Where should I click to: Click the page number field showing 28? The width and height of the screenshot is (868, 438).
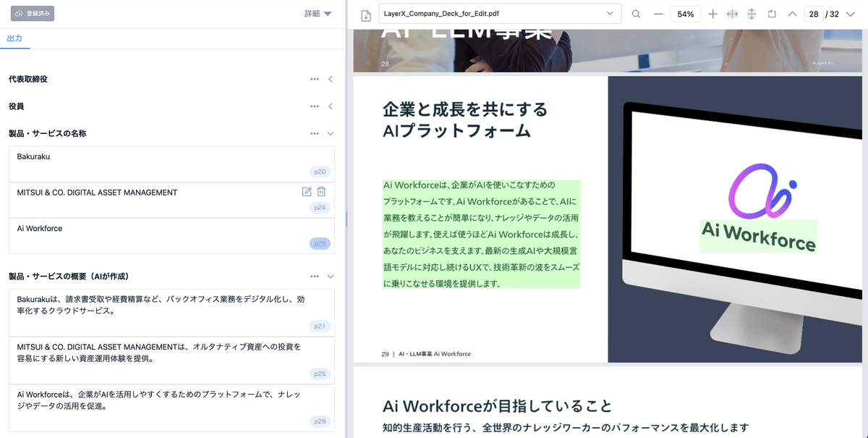[814, 14]
